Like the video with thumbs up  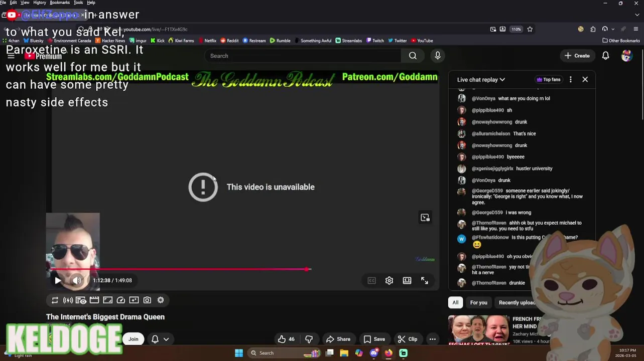286,339
